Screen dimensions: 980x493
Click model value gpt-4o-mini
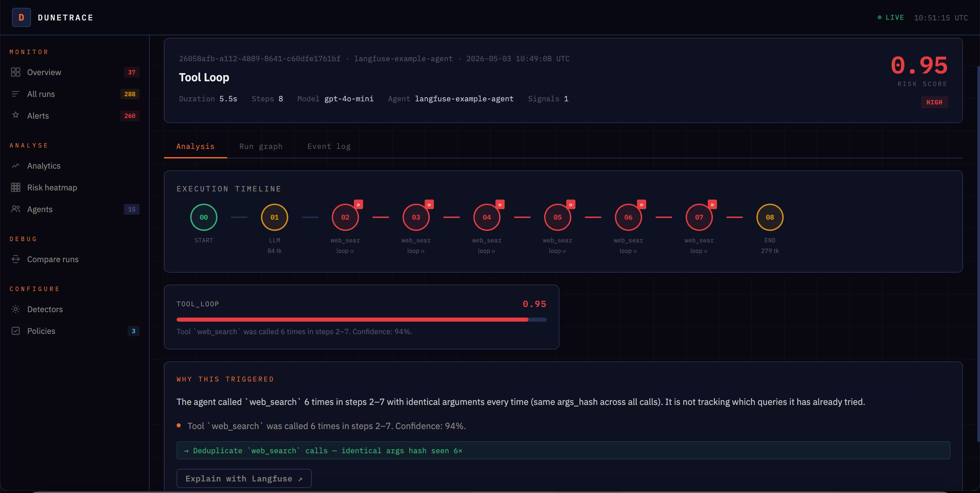click(x=349, y=99)
